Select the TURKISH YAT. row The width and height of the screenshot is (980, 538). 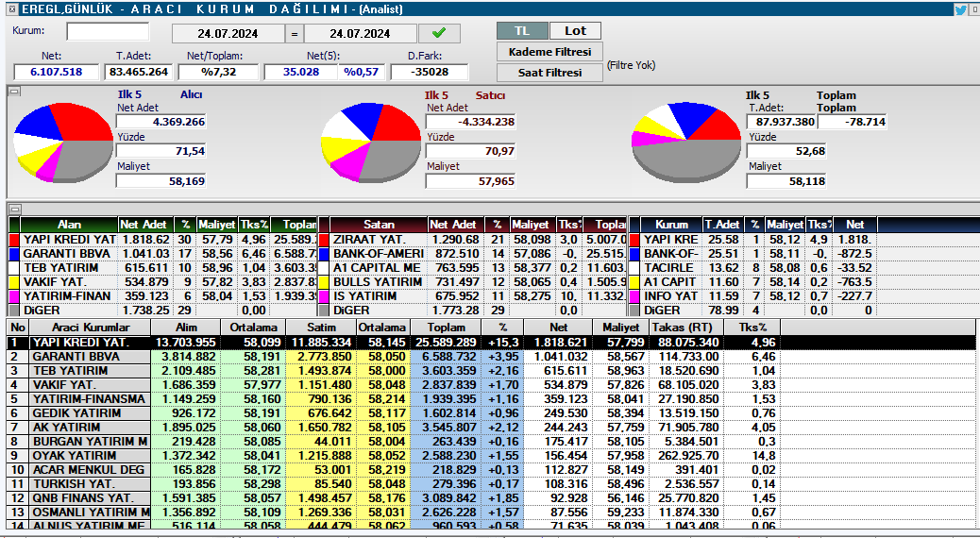pyautogui.click(x=491, y=483)
